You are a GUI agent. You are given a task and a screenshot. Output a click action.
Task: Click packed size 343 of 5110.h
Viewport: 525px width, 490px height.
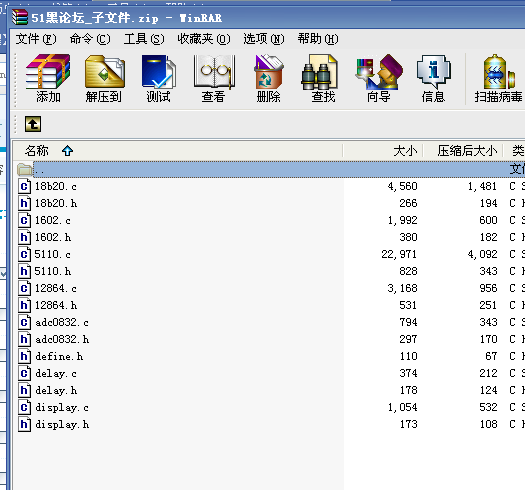click(x=488, y=271)
